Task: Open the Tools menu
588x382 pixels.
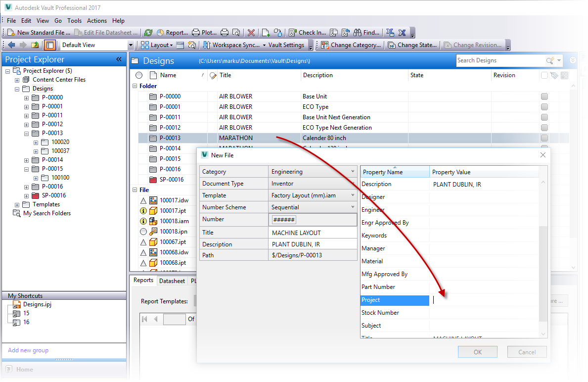Action: [x=74, y=21]
